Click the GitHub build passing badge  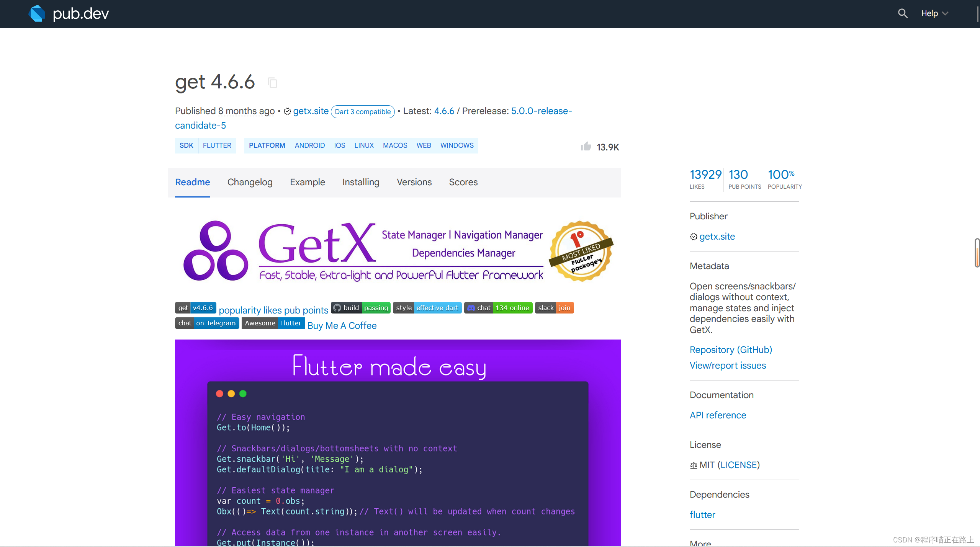point(360,308)
